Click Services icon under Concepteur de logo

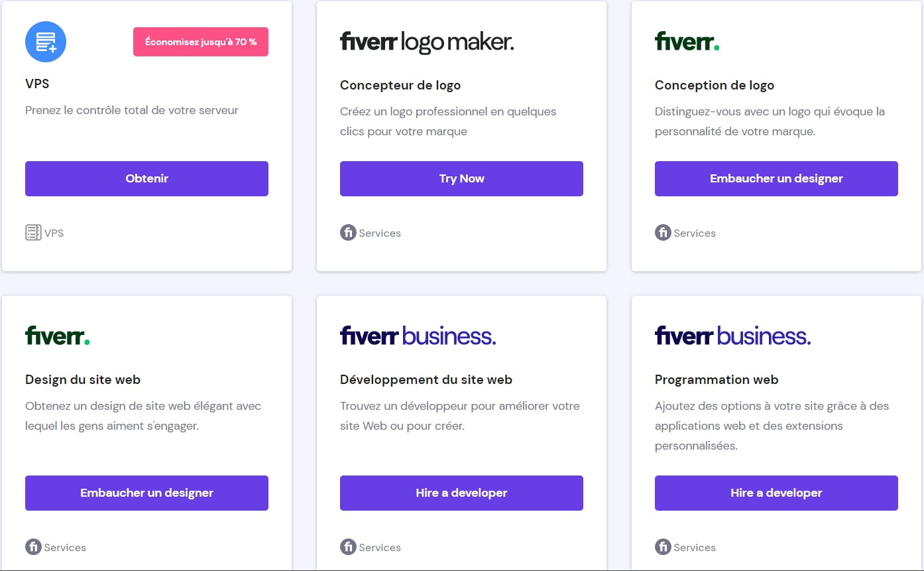pyautogui.click(x=348, y=233)
